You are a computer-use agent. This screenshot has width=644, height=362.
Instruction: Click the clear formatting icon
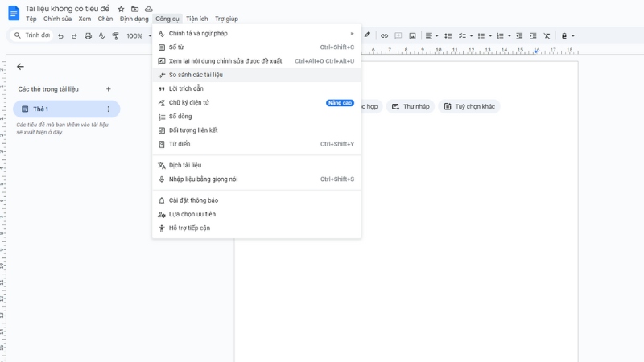pyautogui.click(x=547, y=36)
